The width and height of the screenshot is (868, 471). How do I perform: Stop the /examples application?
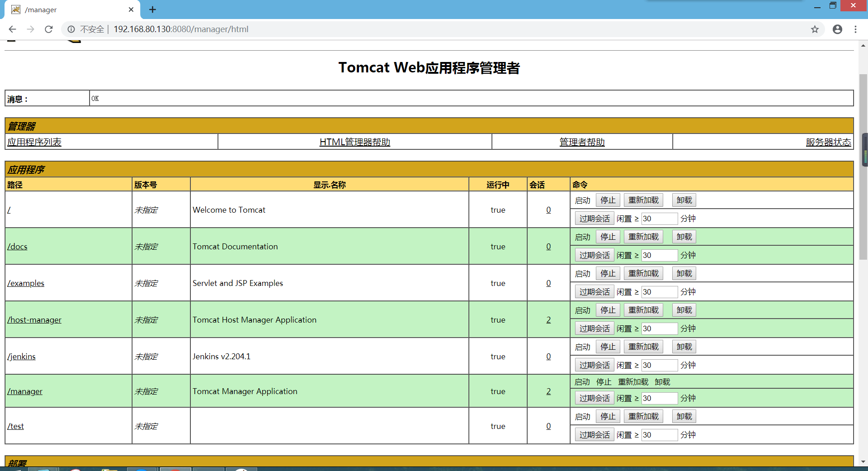[608, 273]
